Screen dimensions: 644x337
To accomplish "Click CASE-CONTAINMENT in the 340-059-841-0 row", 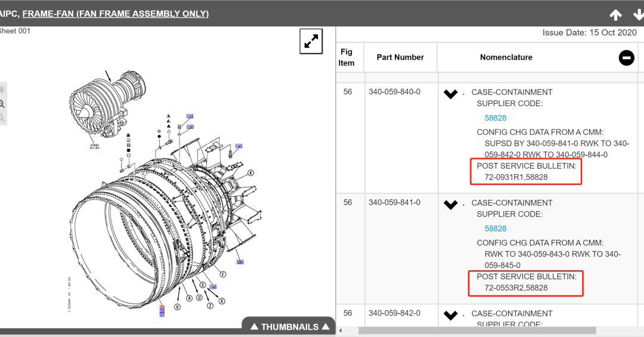I will coord(512,203).
